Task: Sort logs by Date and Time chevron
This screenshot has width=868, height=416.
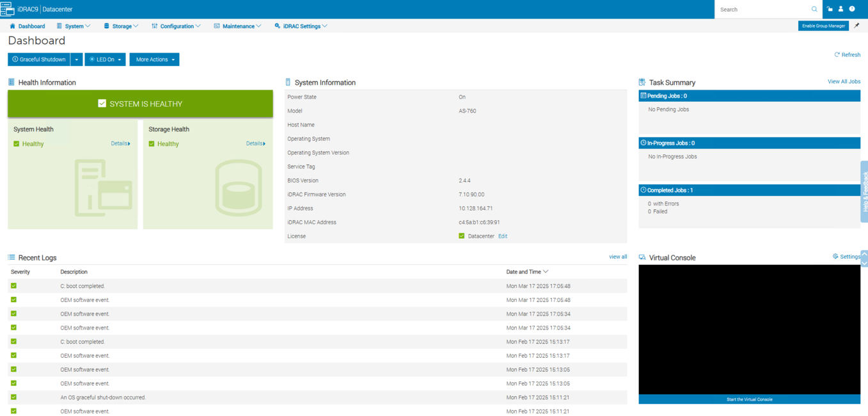Action: tap(546, 272)
